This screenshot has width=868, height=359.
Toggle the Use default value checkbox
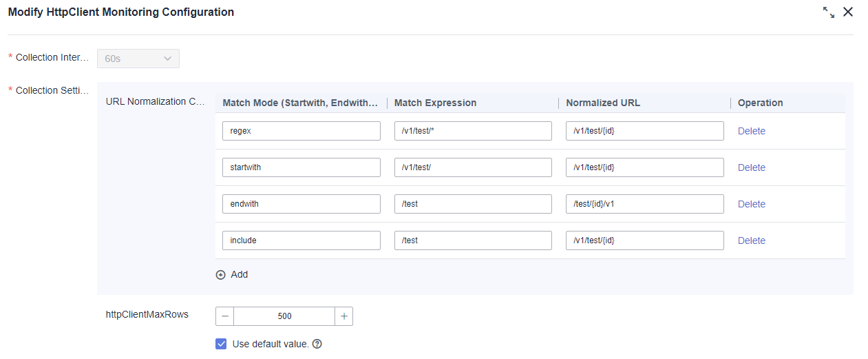click(x=221, y=344)
